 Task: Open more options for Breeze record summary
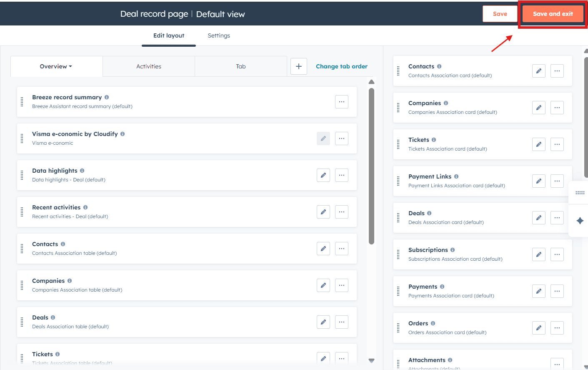tap(341, 101)
